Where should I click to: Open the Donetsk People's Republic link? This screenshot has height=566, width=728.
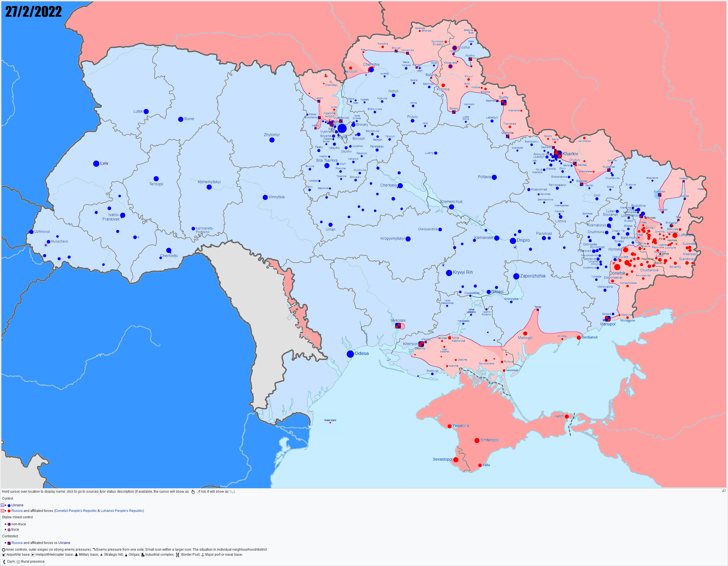(76, 511)
